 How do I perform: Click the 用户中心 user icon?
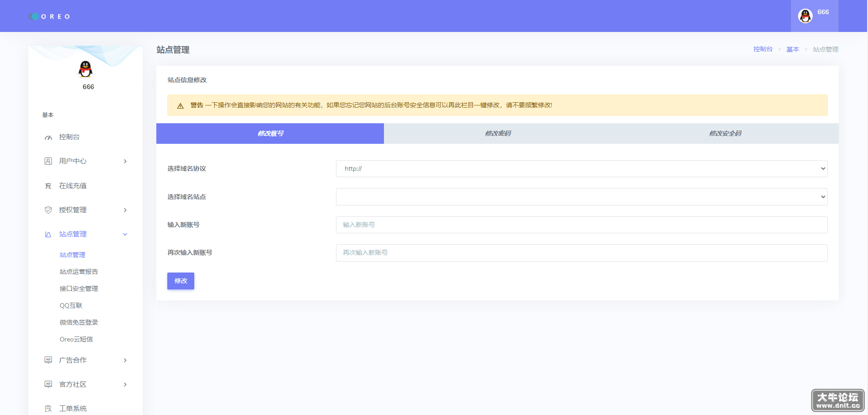tap(48, 161)
